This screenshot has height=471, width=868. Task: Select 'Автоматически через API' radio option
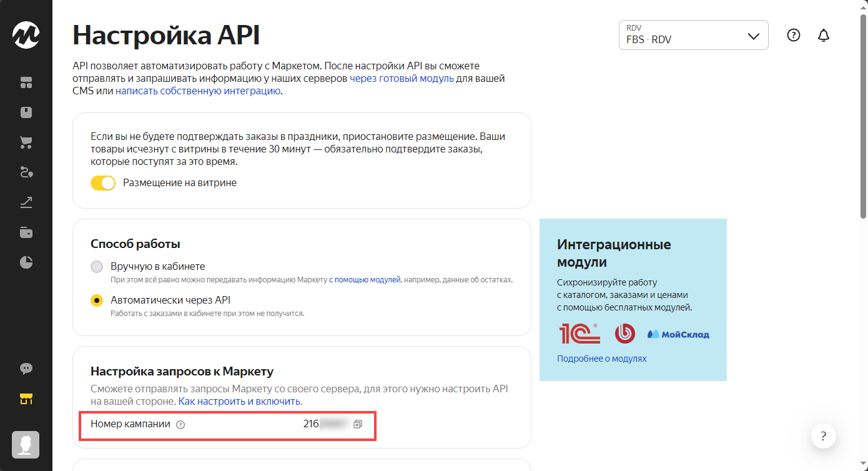point(97,300)
